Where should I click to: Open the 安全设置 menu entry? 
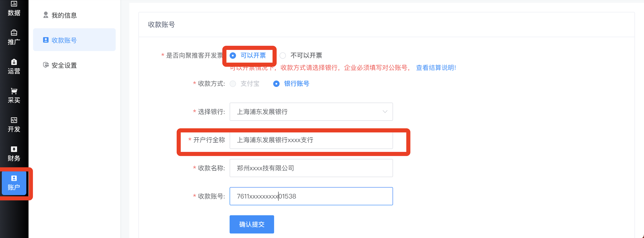64,65
